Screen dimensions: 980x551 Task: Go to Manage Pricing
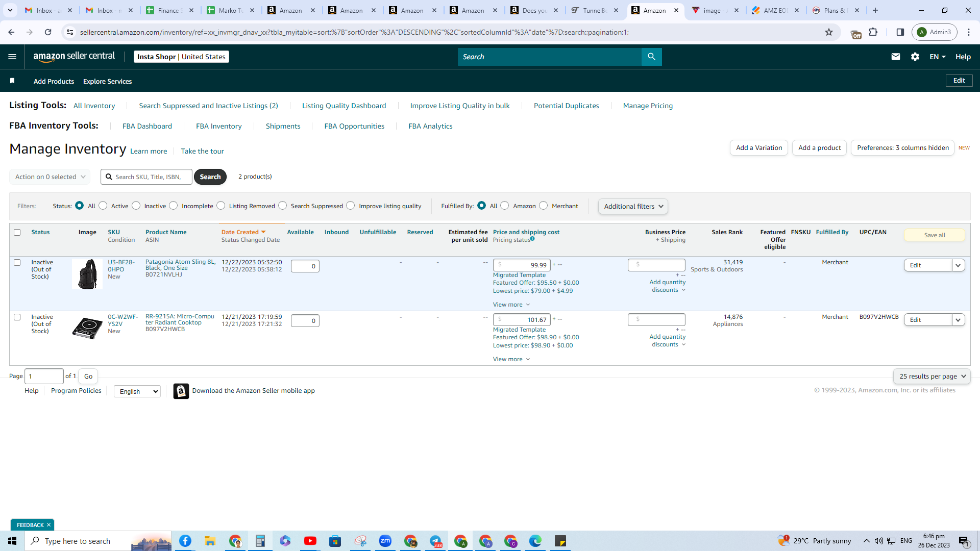click(648, 106)
